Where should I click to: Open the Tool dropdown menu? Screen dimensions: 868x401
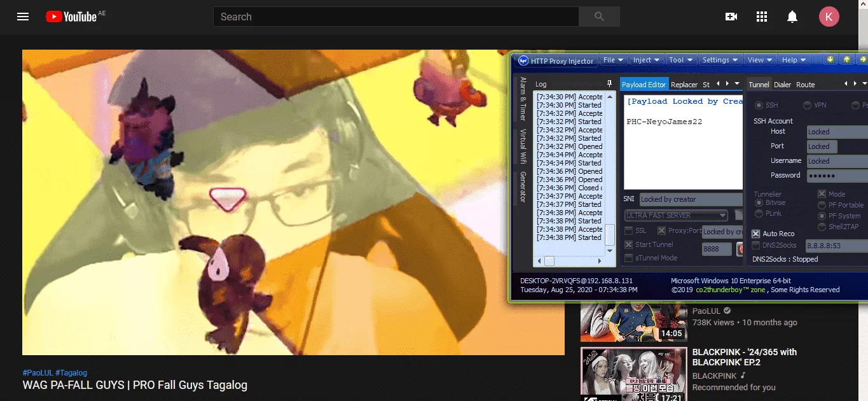[680, 60]
